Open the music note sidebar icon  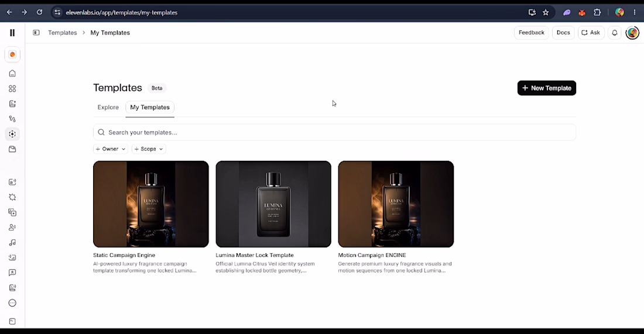[12, 243]
